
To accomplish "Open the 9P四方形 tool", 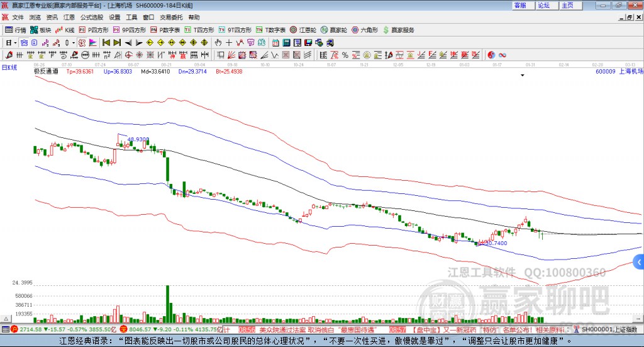I will pos(130,30).
